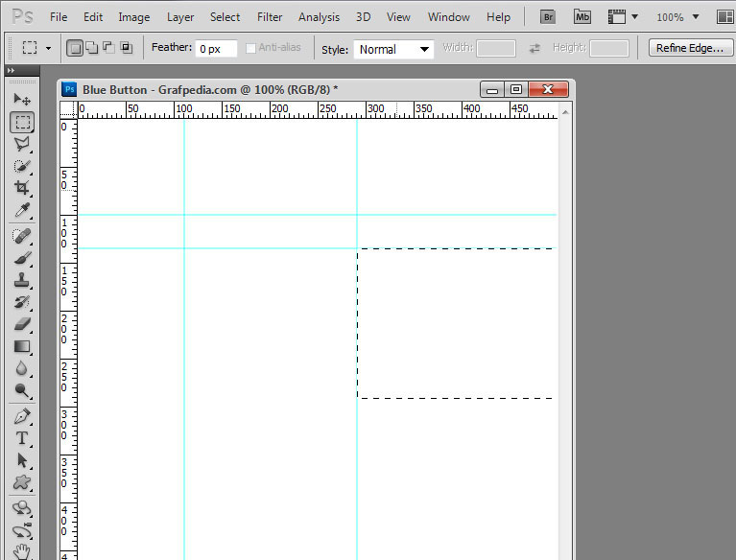Viewport: 736px width, 560px height.
Task: Click the ruler origin corner box
Action: (x=68, y=109)
